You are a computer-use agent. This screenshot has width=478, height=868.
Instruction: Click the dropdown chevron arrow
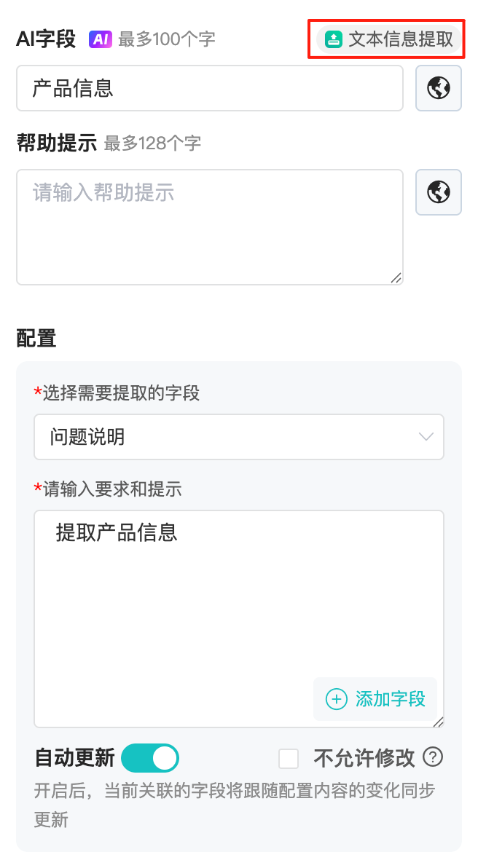pos(426,437)
